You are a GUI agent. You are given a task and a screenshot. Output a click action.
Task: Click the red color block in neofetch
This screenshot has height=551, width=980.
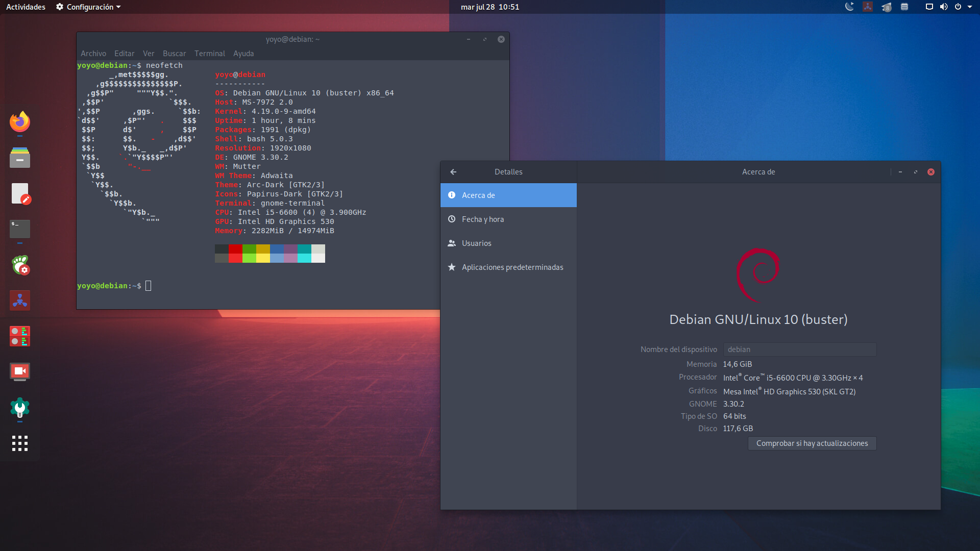tap(235, 249)
